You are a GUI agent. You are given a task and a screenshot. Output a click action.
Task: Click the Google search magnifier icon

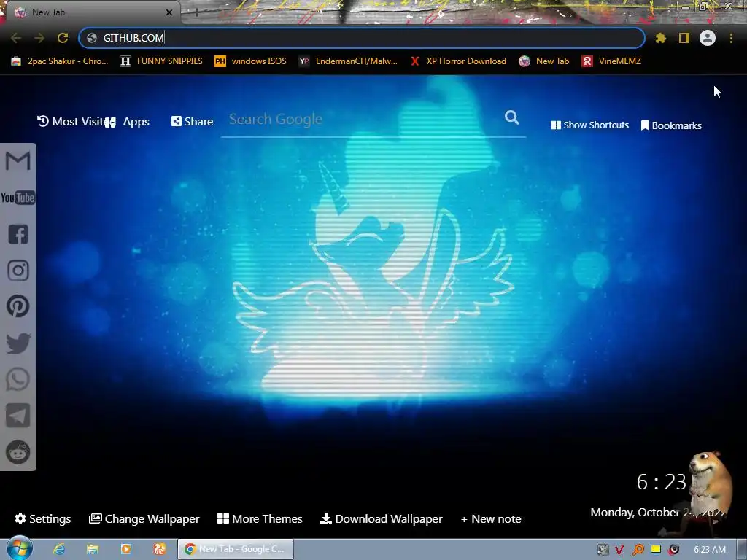511,117
